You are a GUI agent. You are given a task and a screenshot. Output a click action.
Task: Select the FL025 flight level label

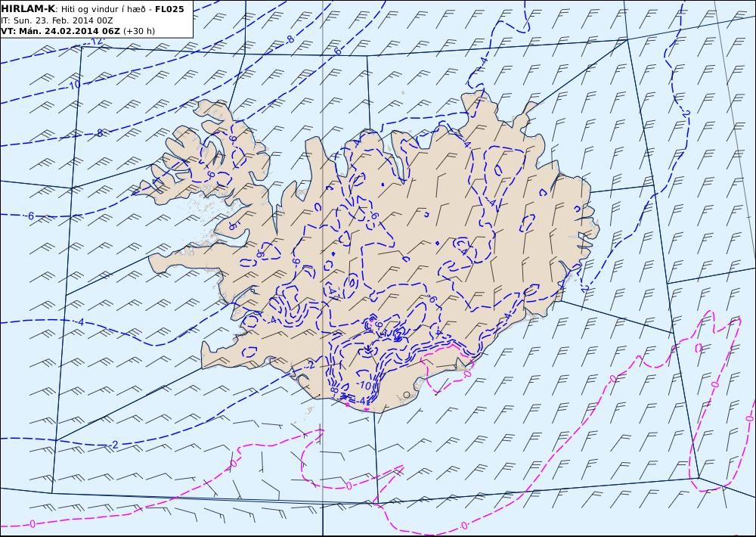[169, 9]
